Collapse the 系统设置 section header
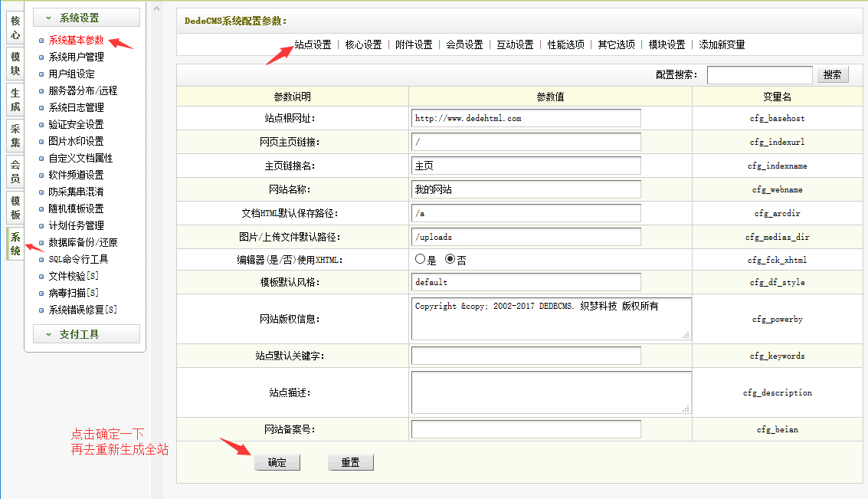This screenshot has height=499, width=868. pos(86,18)
